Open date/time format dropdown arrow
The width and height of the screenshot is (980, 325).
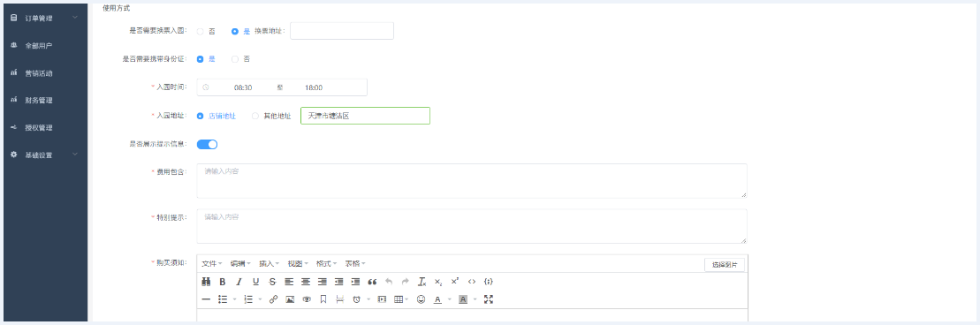[368, 299]
